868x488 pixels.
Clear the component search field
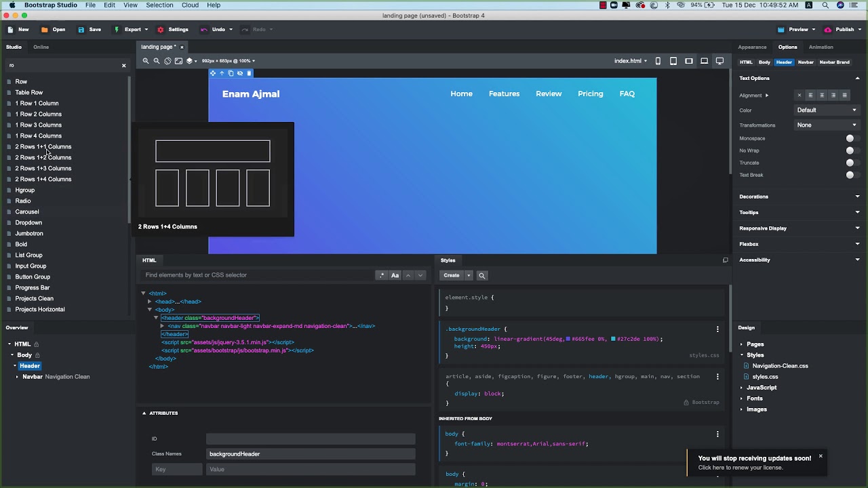[x=123, y=66]
